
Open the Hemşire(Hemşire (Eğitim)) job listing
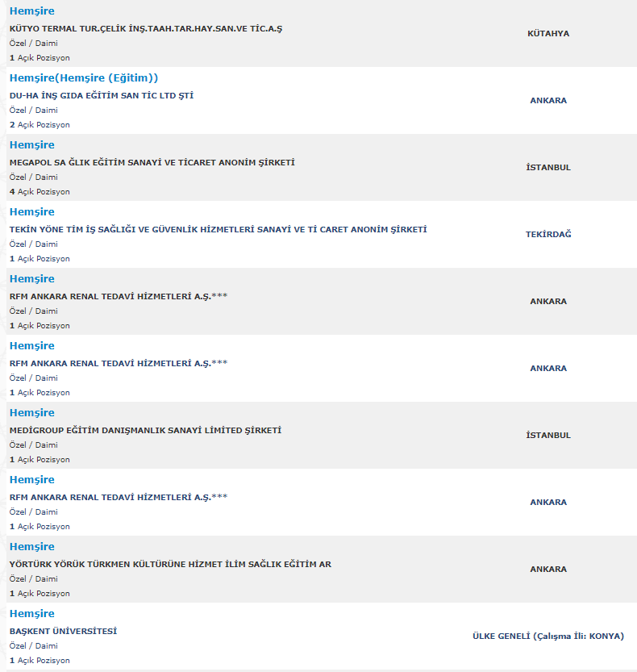[84, 78]
